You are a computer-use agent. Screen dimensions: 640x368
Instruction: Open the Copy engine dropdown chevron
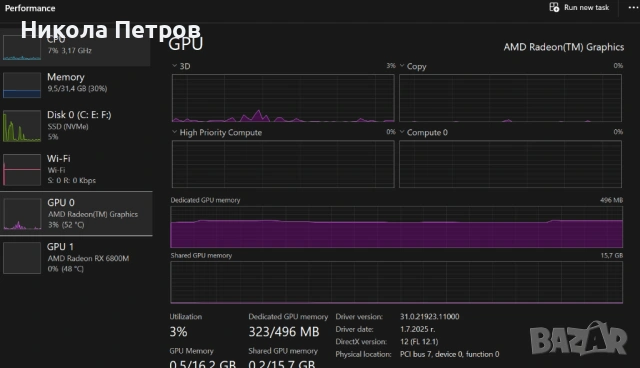(x=402, y=66)
